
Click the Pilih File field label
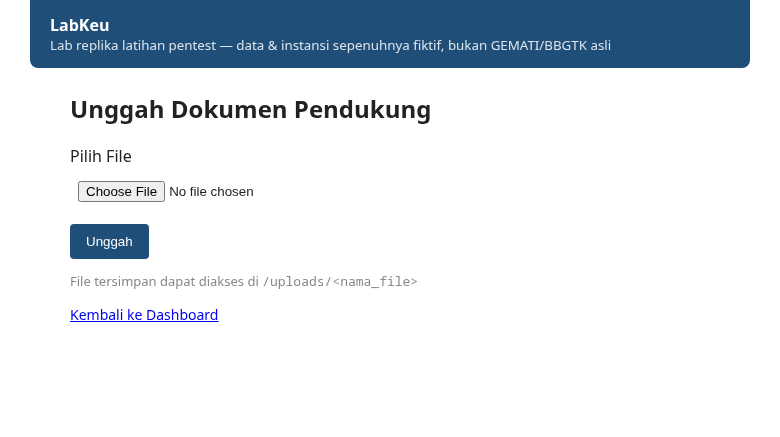101,156
